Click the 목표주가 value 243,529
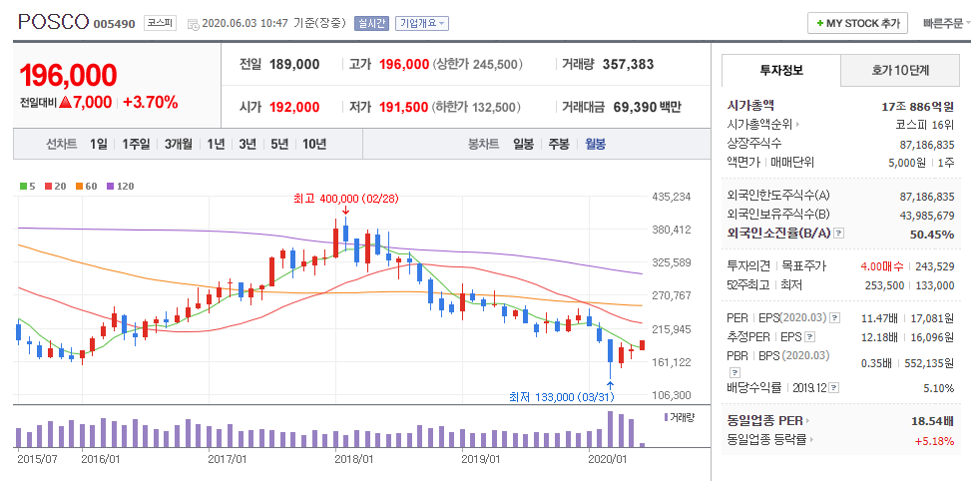Image resolution: width=980 pixels, height=481 pixels. click(935, 266)
